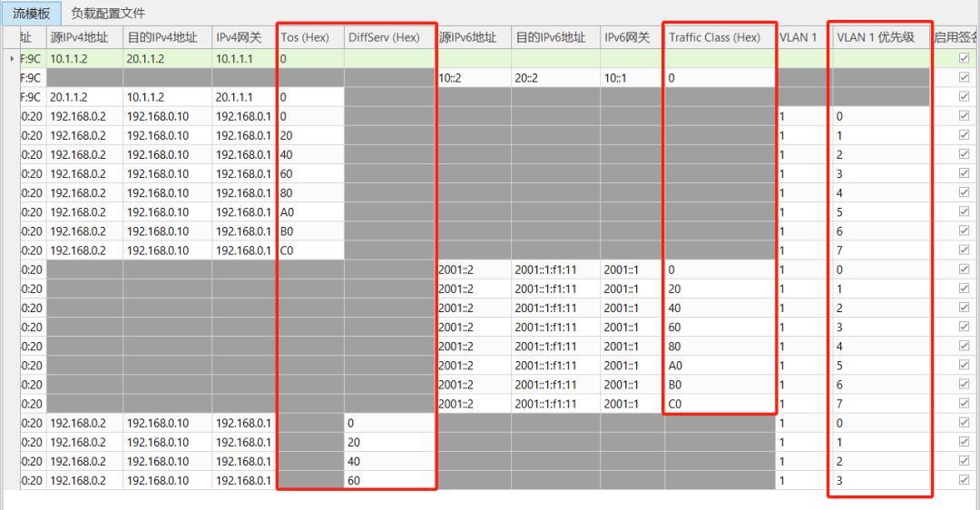Click the current-row arrow indicator

[x=11, y=59]
